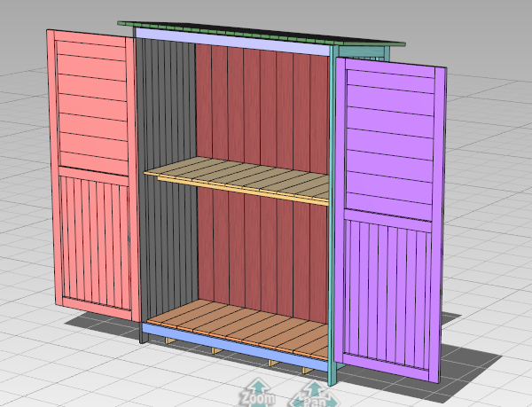Select the blue bottom front rail

point(235,348)
